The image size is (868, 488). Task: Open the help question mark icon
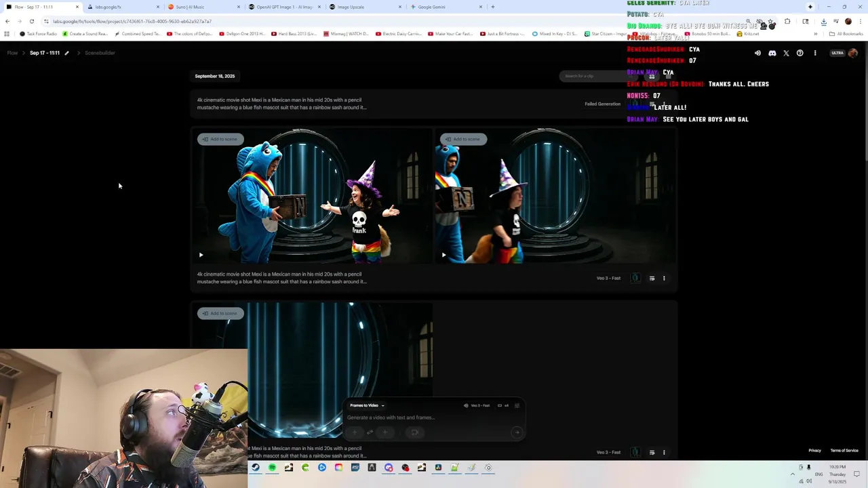pyautogui.click(x=800, y=53)
